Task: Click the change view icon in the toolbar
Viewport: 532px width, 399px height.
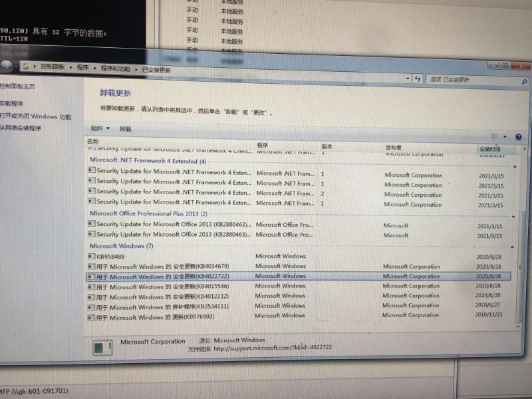Action: point(495,136)
